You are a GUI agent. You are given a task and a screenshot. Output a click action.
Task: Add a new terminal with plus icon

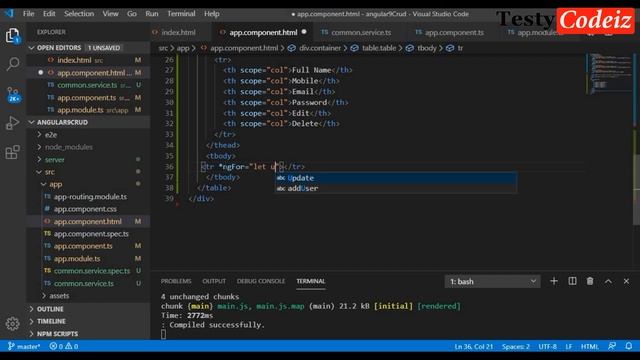coord(554,281)
